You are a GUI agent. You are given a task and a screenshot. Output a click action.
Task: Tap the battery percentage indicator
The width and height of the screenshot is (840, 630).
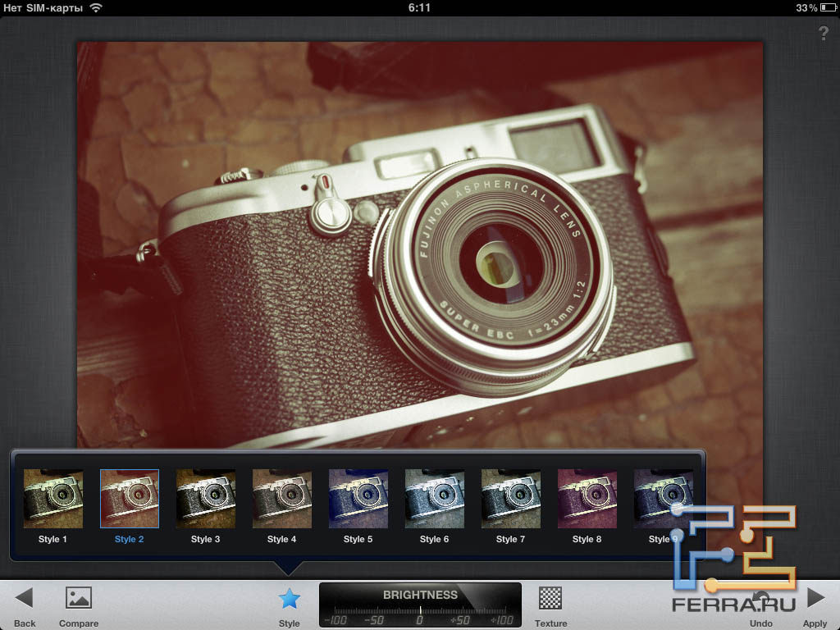(806, 7)
